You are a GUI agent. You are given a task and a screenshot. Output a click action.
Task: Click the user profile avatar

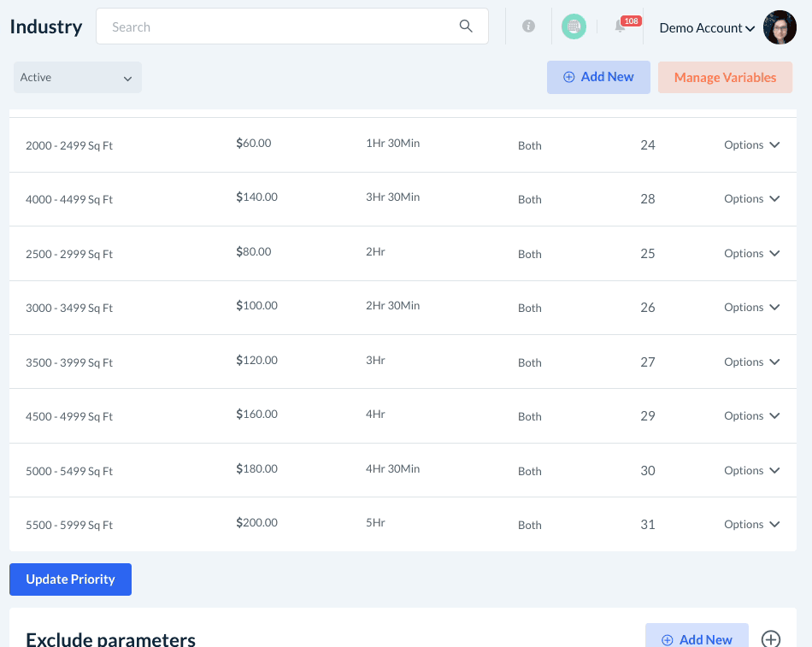[780, 27]
